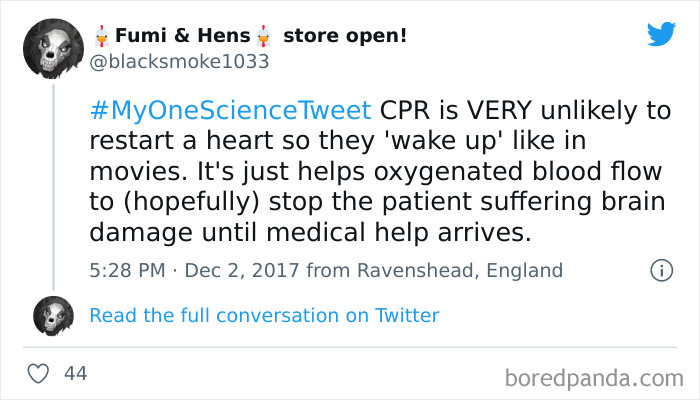Click the Dec 2, 2017 date
The width and height of the screenshot is (700, 400).
click(241, 270)
